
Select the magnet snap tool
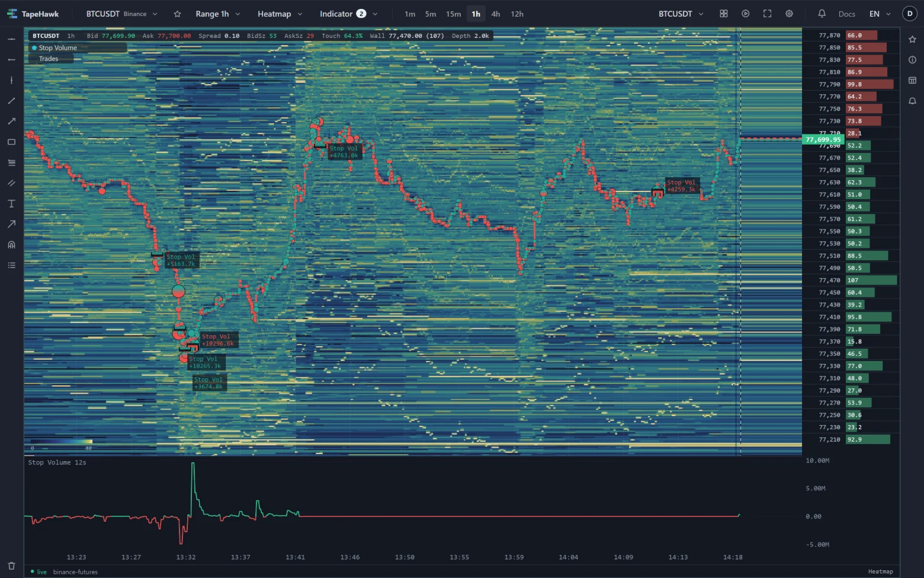coord(11,245)
